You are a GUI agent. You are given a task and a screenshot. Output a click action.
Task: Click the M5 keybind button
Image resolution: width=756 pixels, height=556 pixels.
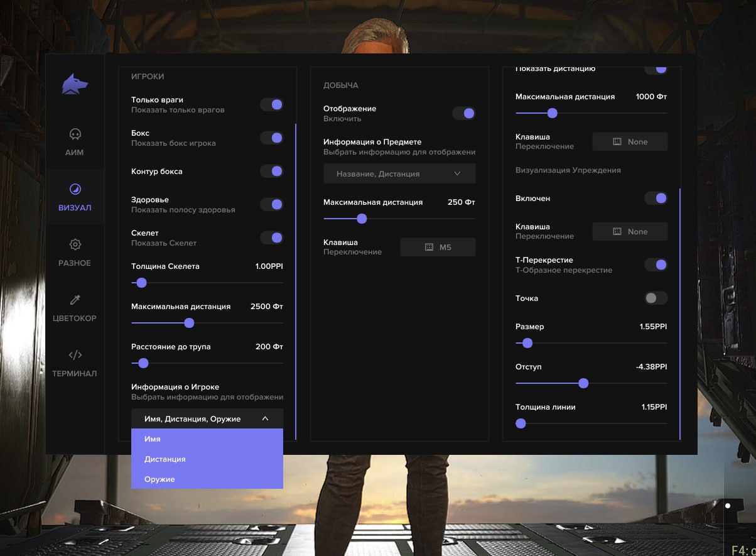click(x=438, y=248)
